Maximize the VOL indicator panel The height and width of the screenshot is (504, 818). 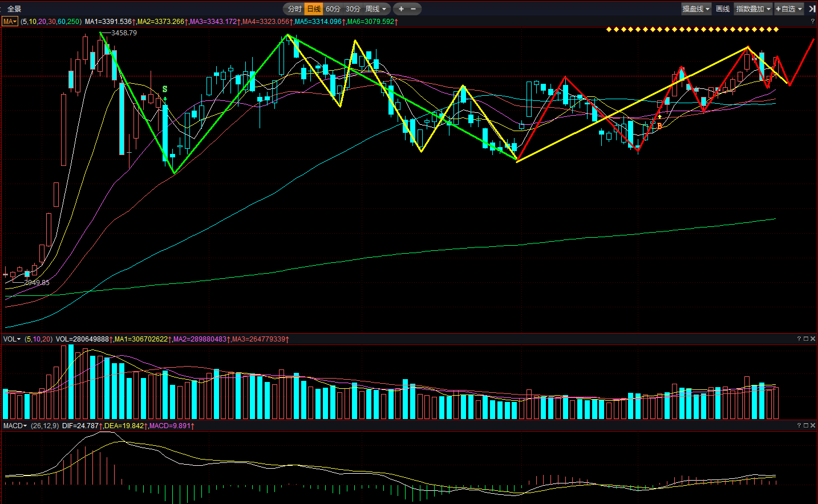(806, 339)
